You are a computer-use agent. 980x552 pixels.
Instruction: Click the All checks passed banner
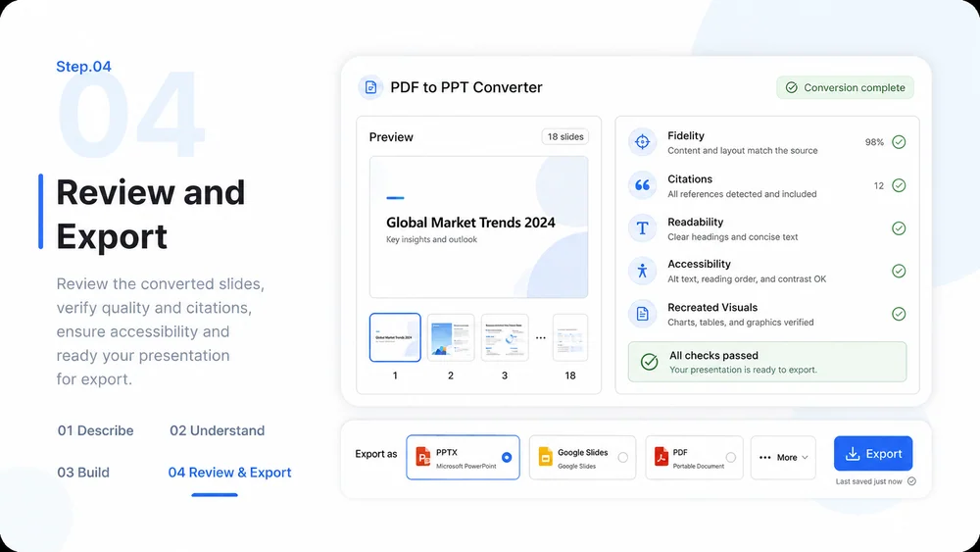tap(767, 362)
